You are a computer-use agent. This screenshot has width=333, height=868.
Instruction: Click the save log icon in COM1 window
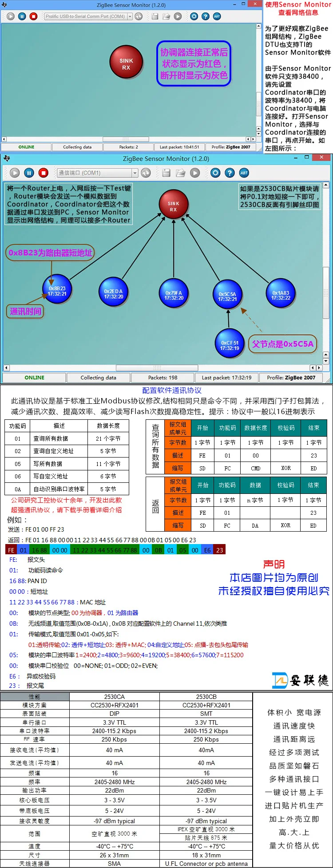coord(166,173)
